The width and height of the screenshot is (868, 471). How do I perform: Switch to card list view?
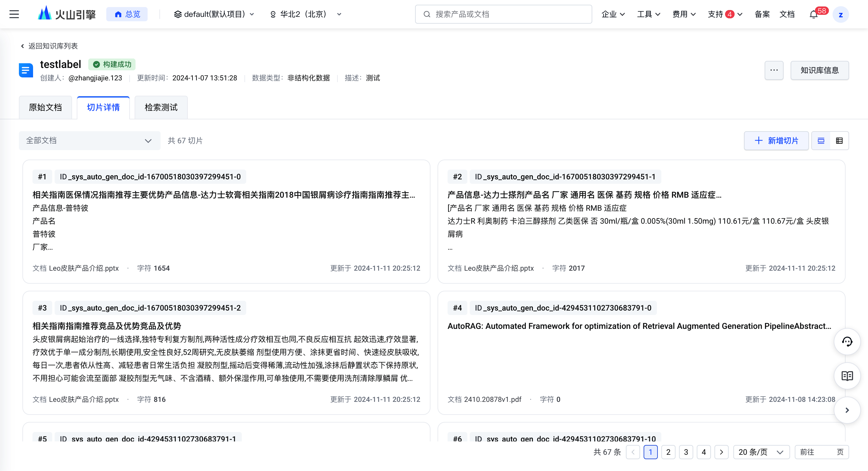point(821,141)
